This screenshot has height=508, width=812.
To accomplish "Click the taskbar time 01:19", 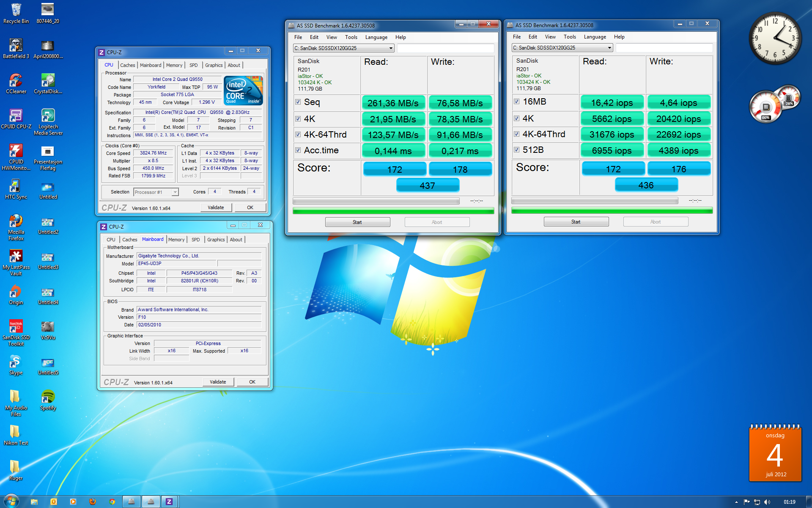I will (x=789, y=502).
